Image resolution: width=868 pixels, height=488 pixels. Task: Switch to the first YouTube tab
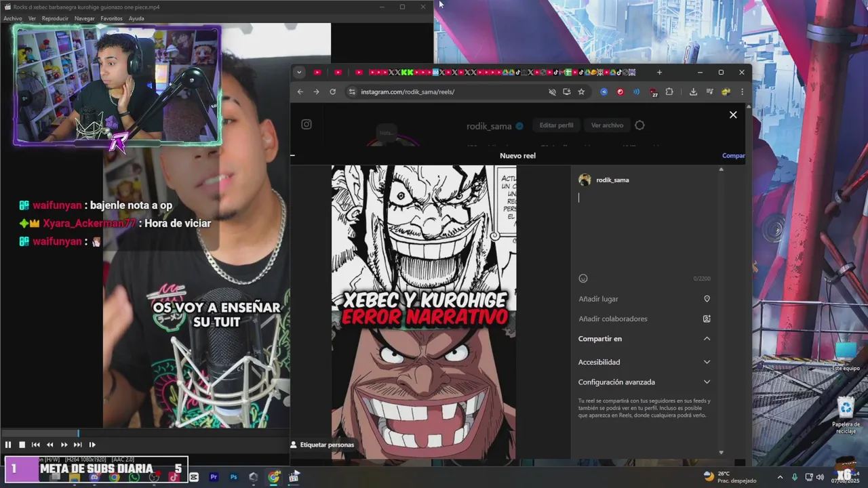(317, 73)
